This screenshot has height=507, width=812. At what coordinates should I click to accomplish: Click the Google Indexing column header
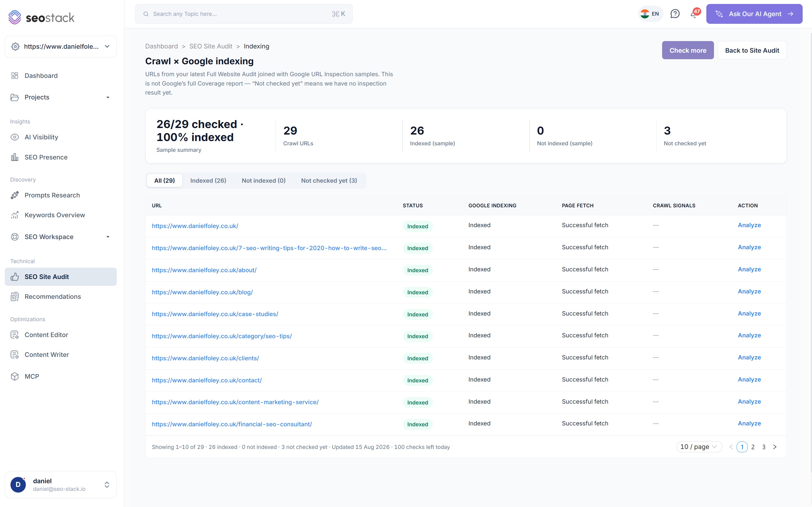pyautogui.click(x=492, y=206)
